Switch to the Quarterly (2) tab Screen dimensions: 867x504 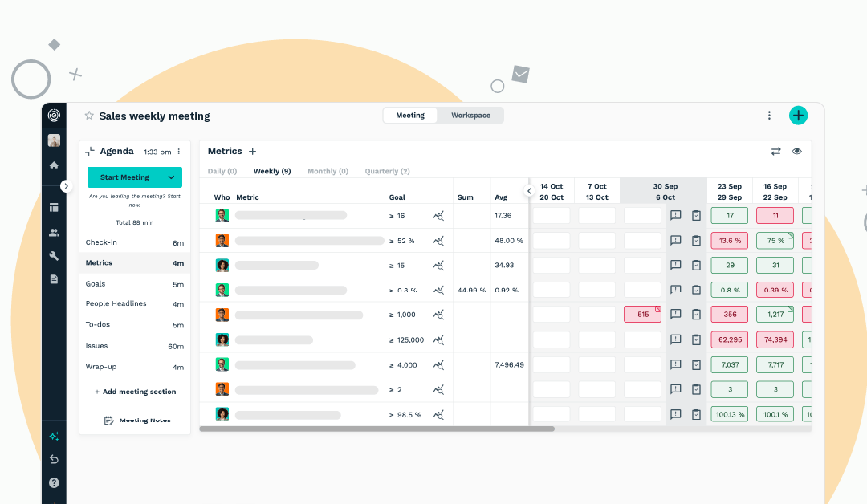pos(387,172)
